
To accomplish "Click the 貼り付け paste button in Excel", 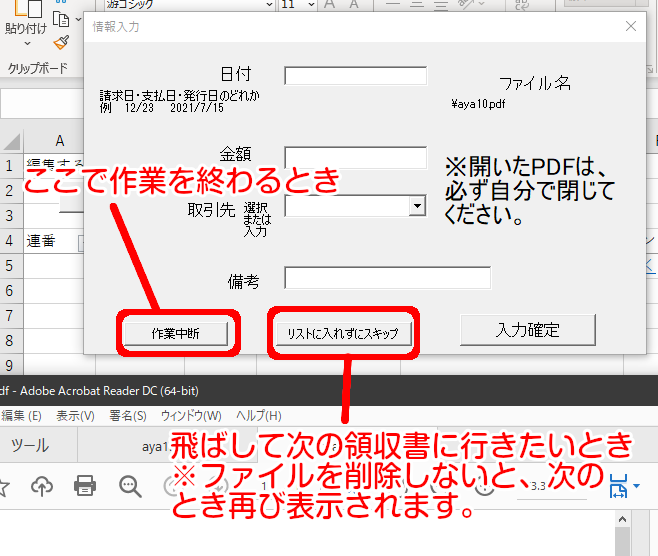I will pos(26,19).
